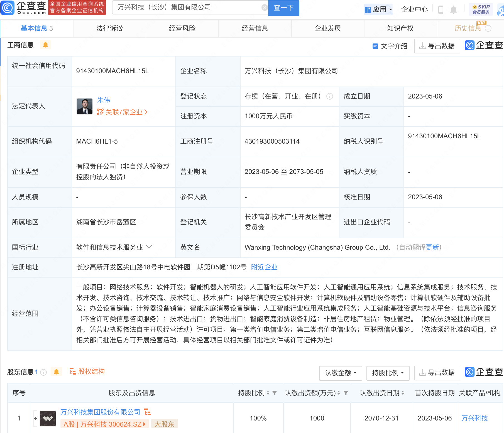Open 万兴科技 related product link
The width and height of the screenshot is (504, 433).
coord(474,418)
